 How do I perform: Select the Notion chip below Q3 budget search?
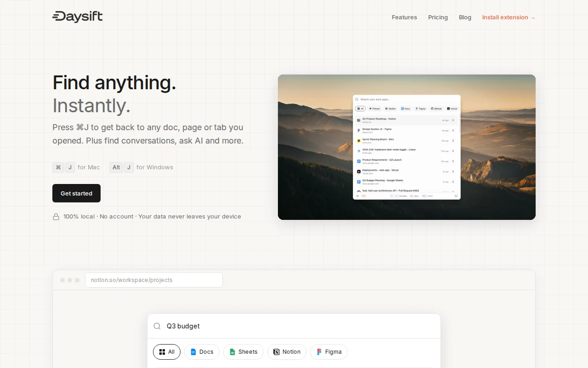click(x=287, y=352)
